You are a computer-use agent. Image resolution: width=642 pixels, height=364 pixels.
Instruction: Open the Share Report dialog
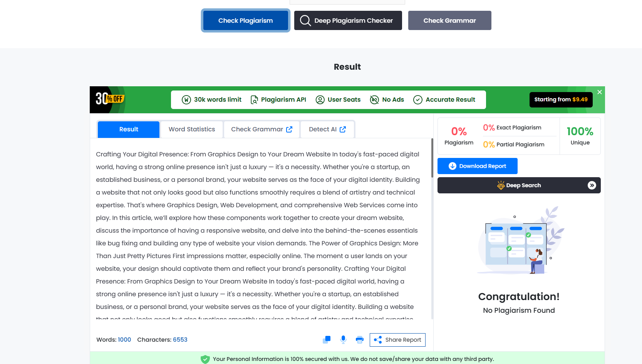point(397,340)
